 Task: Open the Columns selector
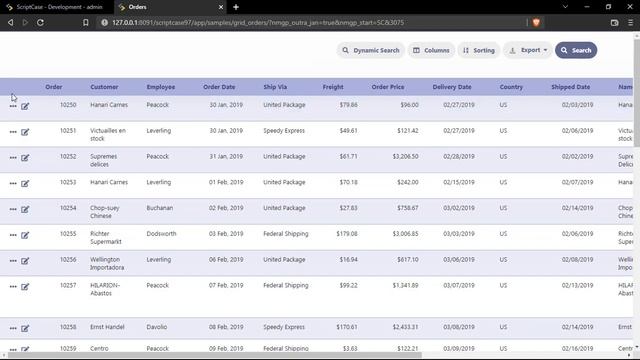pos(431,50)
